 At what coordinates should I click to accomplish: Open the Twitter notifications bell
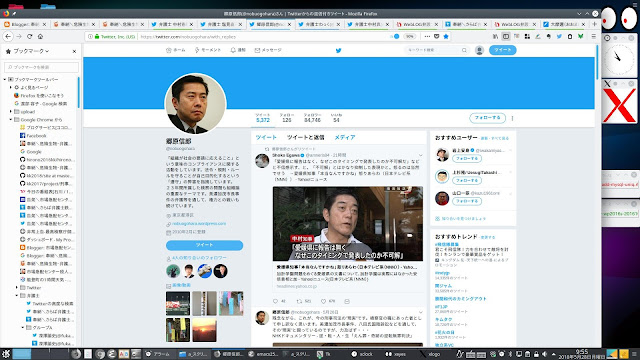238,50
